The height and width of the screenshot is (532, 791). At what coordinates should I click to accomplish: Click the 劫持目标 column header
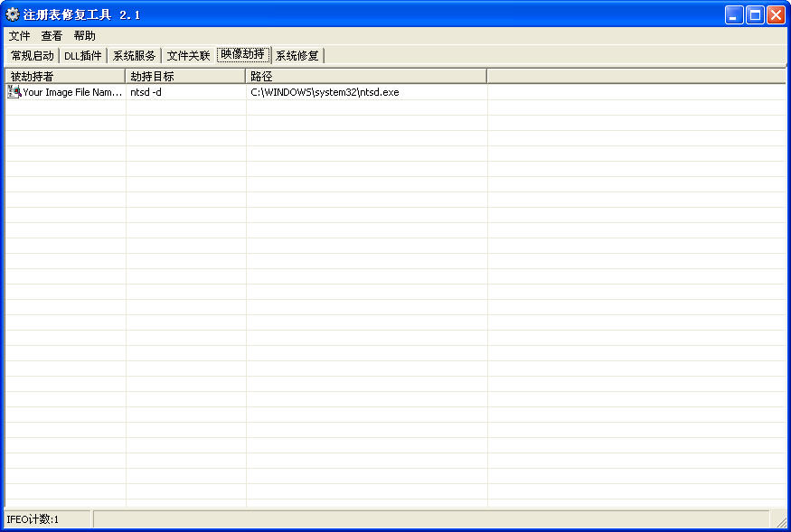click(185, 77)
